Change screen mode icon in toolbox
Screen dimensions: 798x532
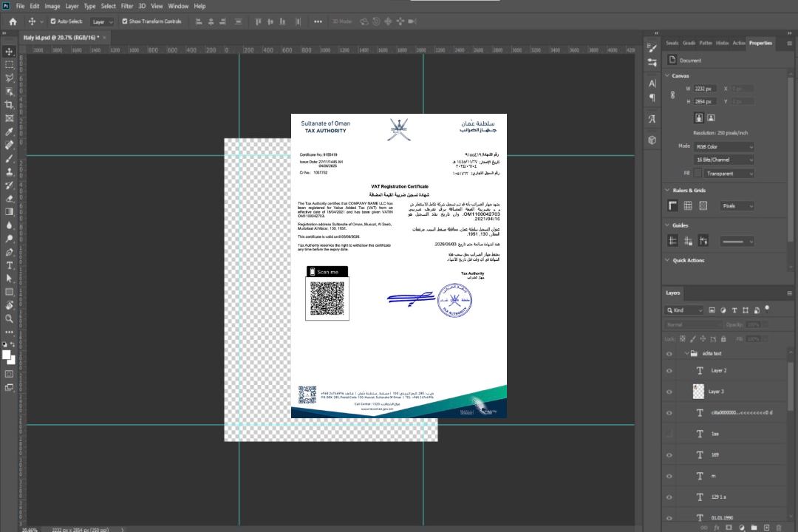point(9,387)
